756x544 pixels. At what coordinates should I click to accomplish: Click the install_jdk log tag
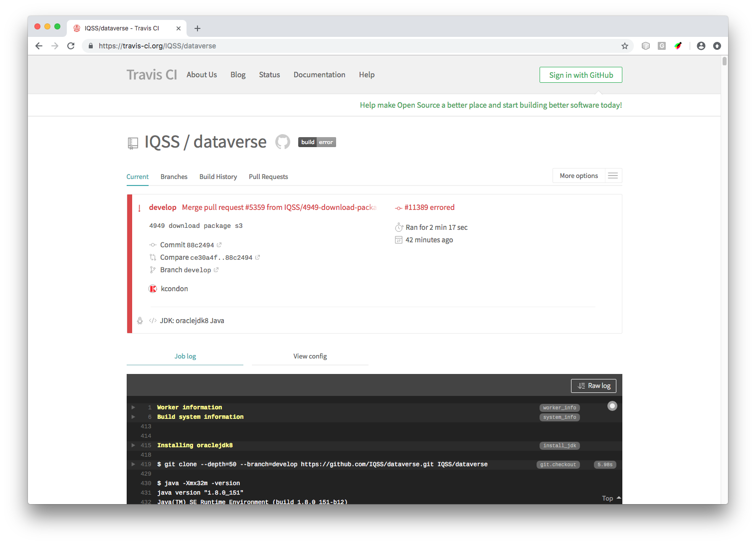(560, 446)
